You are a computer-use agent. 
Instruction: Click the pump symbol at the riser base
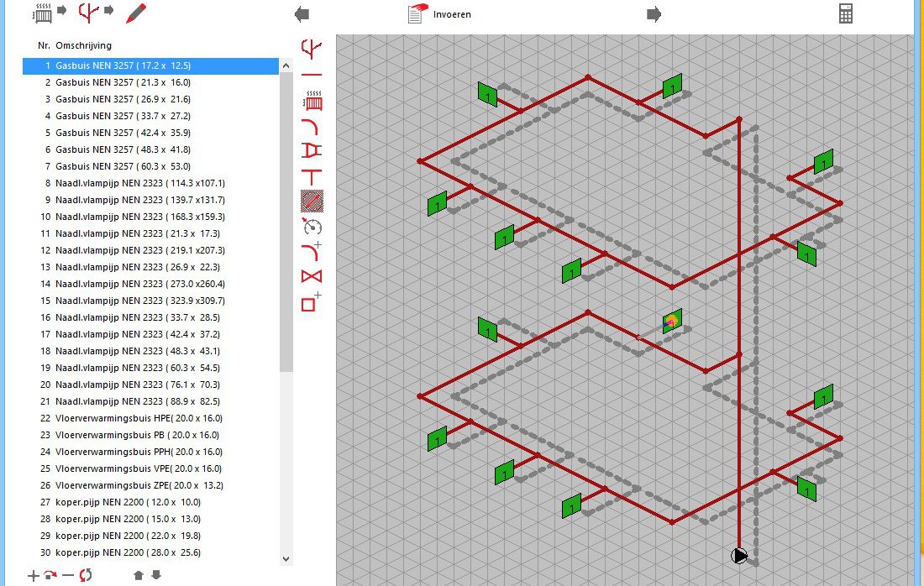pos(739,556)
